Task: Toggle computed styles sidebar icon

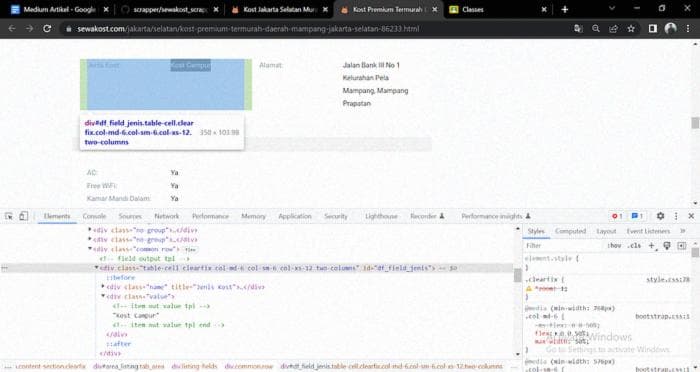Action: point(682,246)
